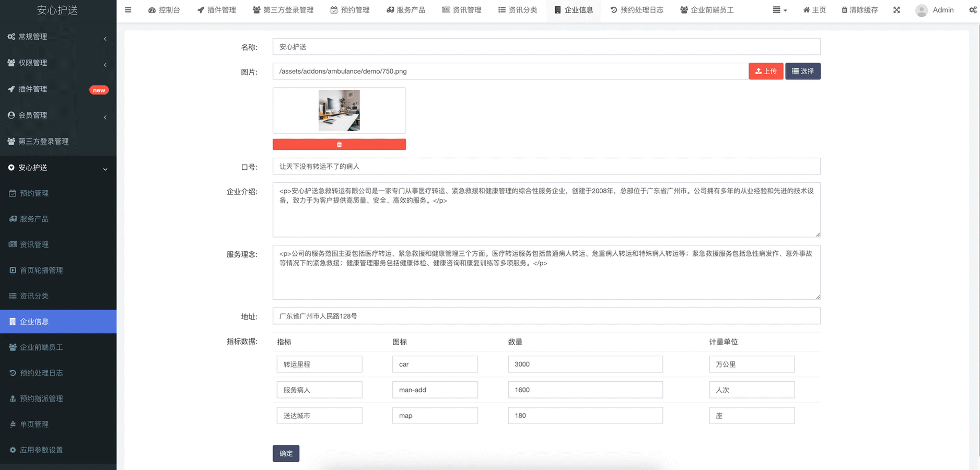Click the settings gears icon at top right

coord(973,10)
